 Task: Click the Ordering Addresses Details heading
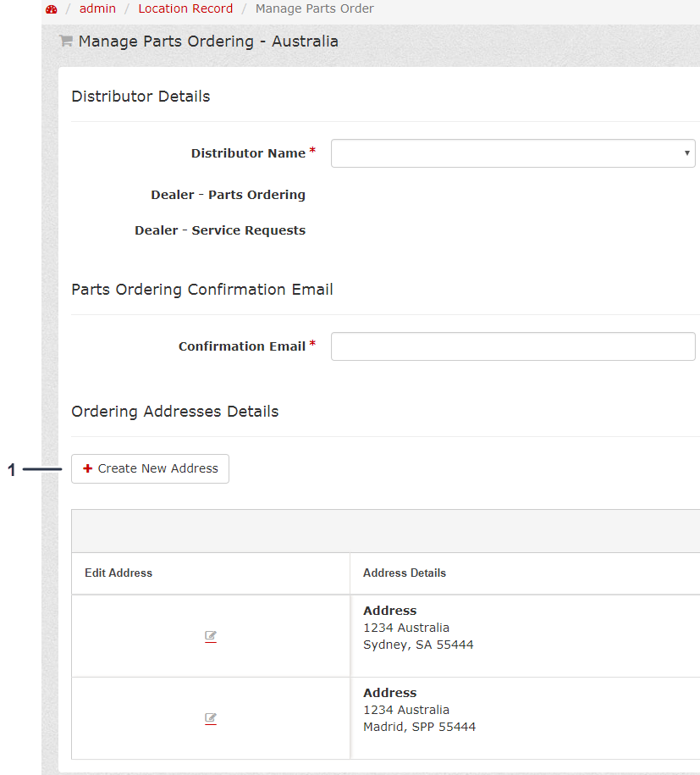(174, 412)
